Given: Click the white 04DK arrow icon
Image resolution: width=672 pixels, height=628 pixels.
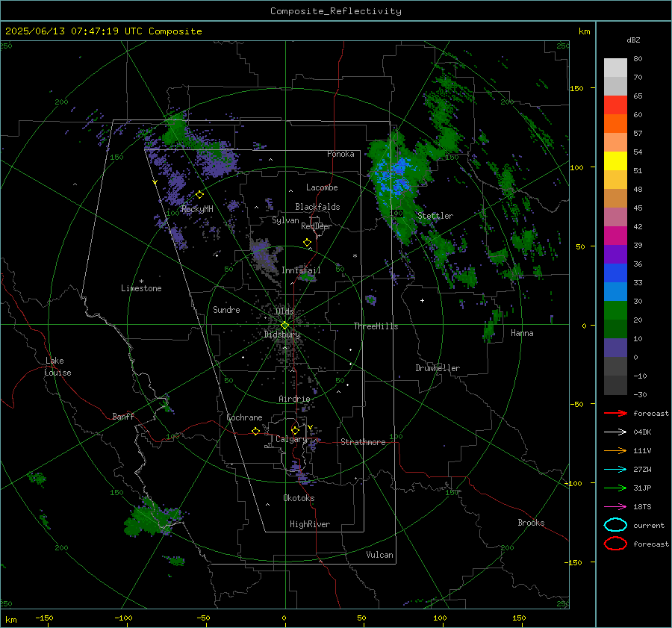Looking at the screenshot, I should pyautogui.click(x=615, y=432).
